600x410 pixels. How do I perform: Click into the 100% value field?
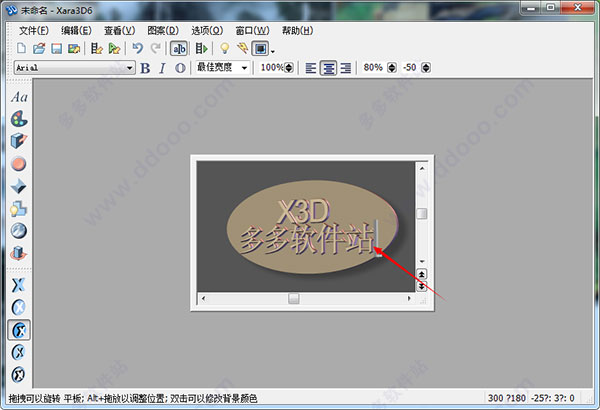271,68
